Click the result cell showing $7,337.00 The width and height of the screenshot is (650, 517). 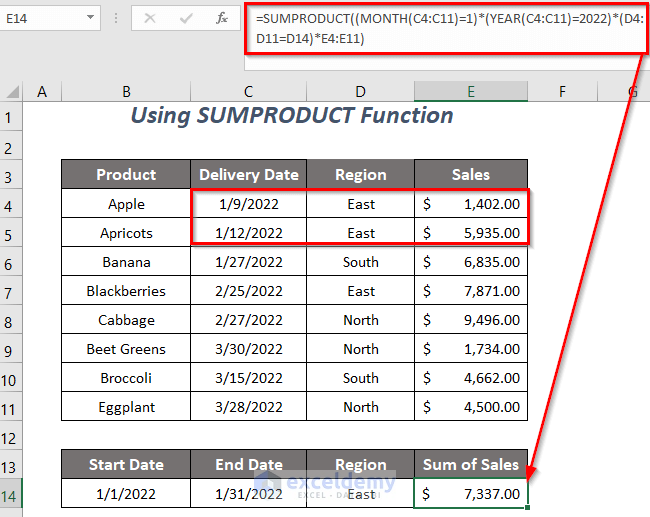point(470,494)
